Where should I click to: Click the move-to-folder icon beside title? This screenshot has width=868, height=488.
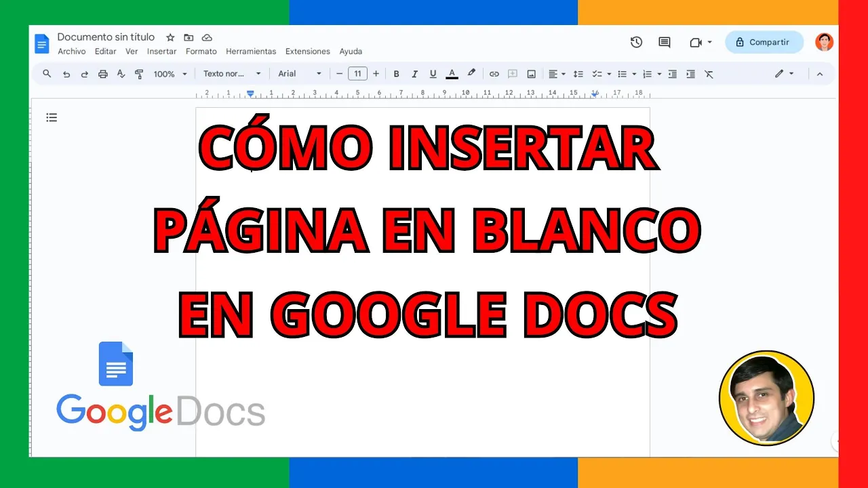point(189,37)
